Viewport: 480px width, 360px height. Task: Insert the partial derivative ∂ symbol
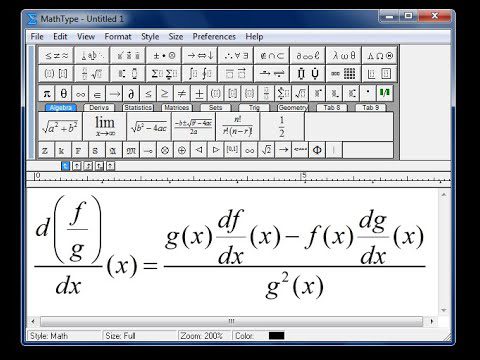click(x=131, y=94)
